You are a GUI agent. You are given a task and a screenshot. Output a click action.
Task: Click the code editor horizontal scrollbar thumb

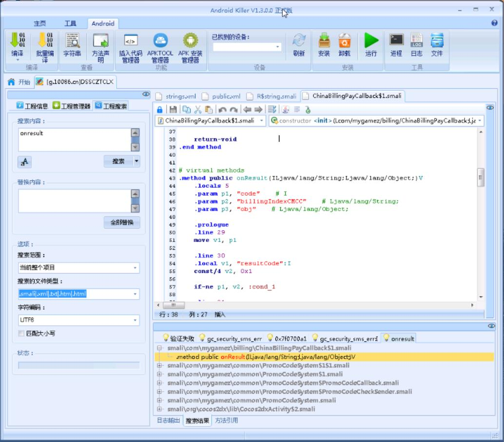[174, 305]
